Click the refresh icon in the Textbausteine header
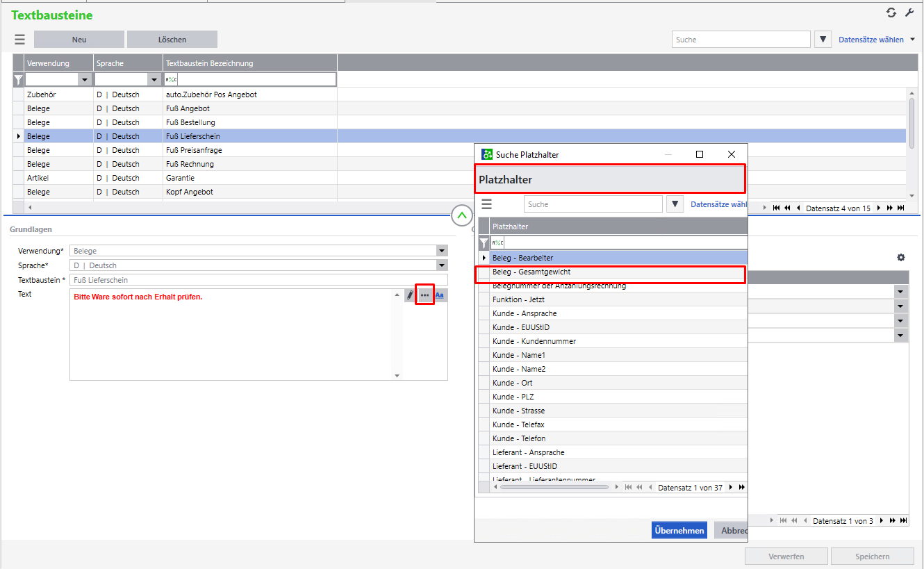The width and height of the screenshot is (924, 569). (x=891, y=13)
